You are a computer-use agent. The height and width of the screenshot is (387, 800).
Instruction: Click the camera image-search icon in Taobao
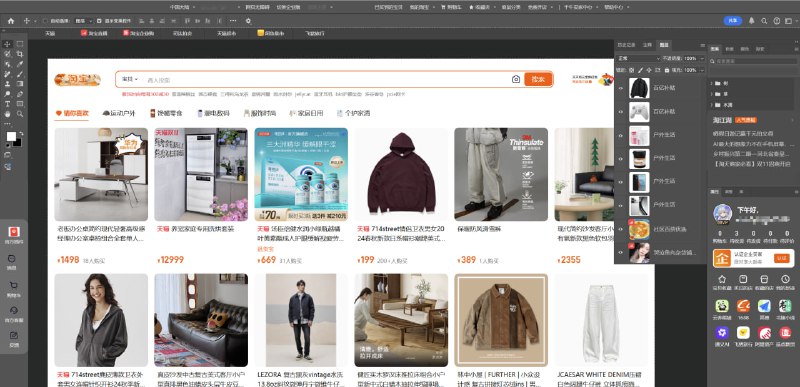click(516, 79)
